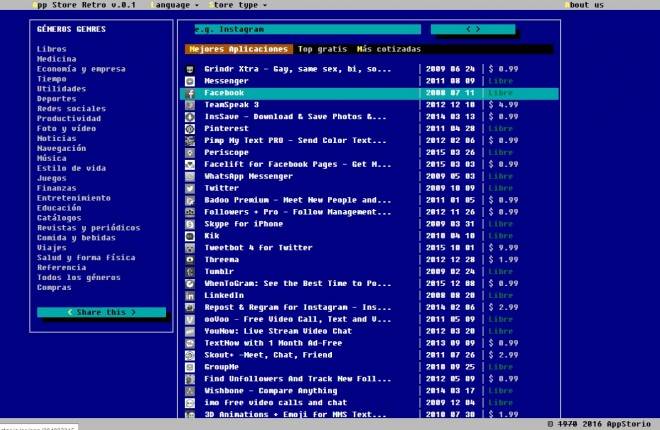
Task: Click the Badoo Premium icon
Action: pyautogui.click(x=190, y=201)
